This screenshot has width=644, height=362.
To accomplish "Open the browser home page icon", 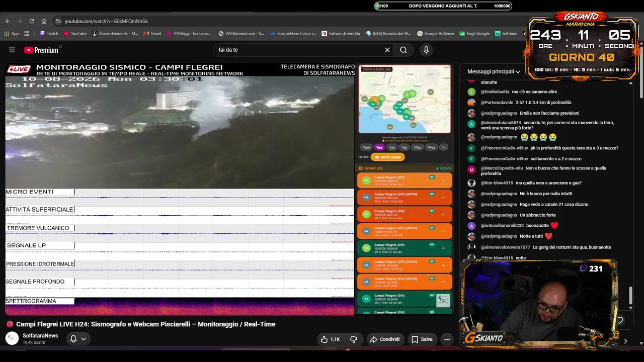I will coord(44,21).
